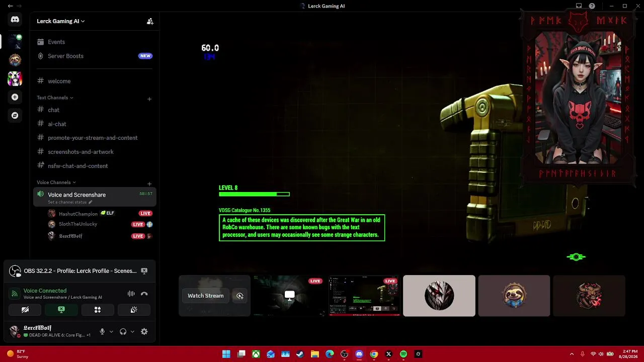Screen dimensions: 644x362
Task: Open microphone input options dropdown
Action: coord(111,331)
